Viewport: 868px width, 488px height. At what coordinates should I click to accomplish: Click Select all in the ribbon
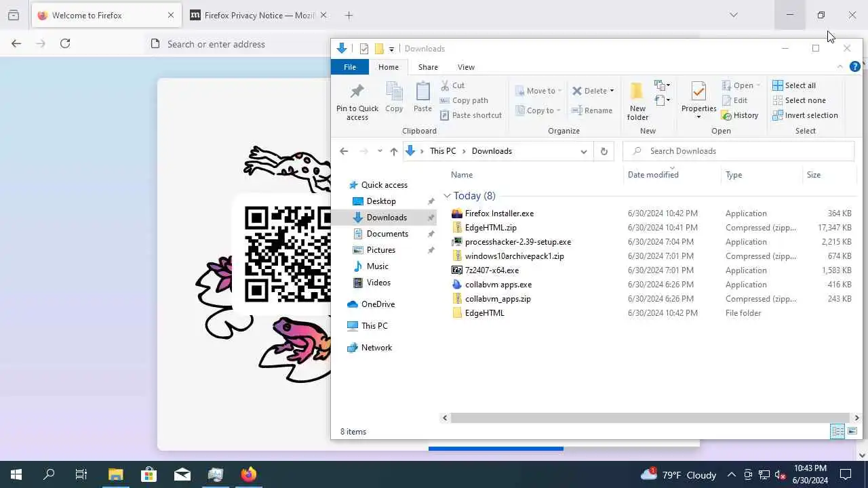(794, 85)
